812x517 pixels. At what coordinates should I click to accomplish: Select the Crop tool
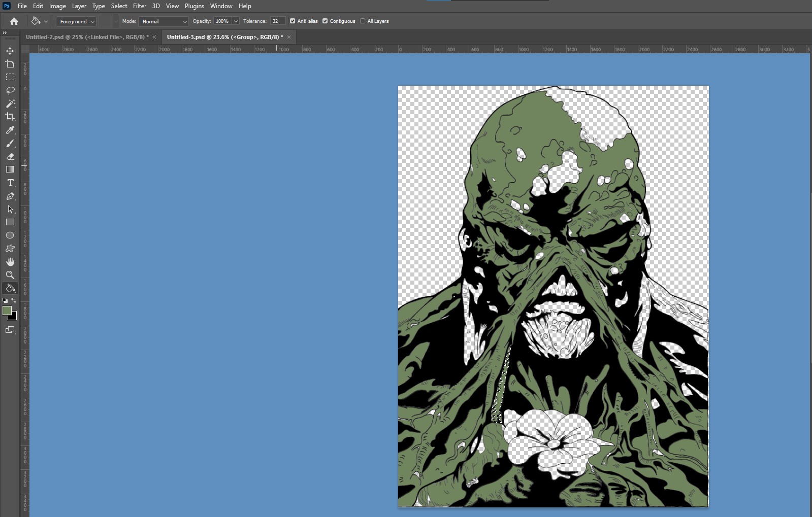(x=10, y=117)
